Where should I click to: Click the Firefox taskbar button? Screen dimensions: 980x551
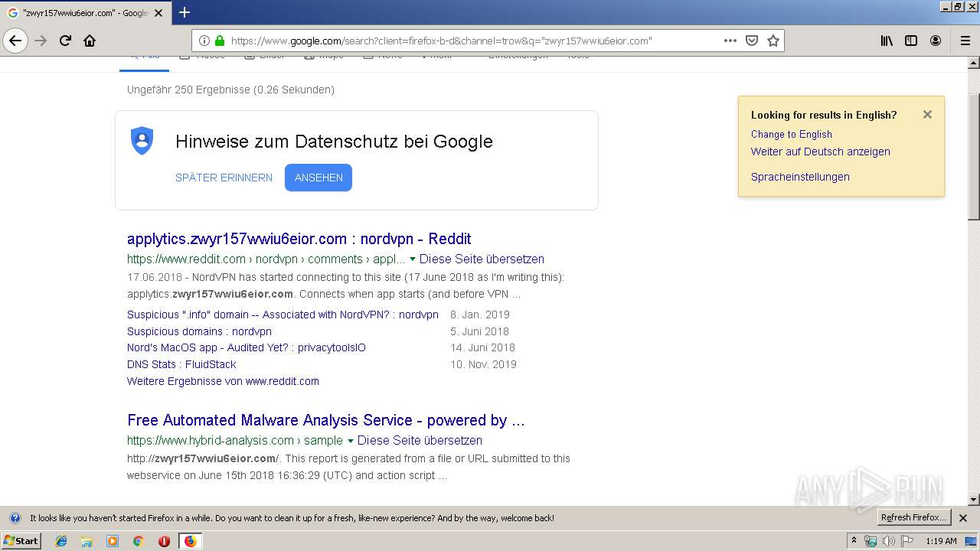pyautogui.click(x=190, y=541)
